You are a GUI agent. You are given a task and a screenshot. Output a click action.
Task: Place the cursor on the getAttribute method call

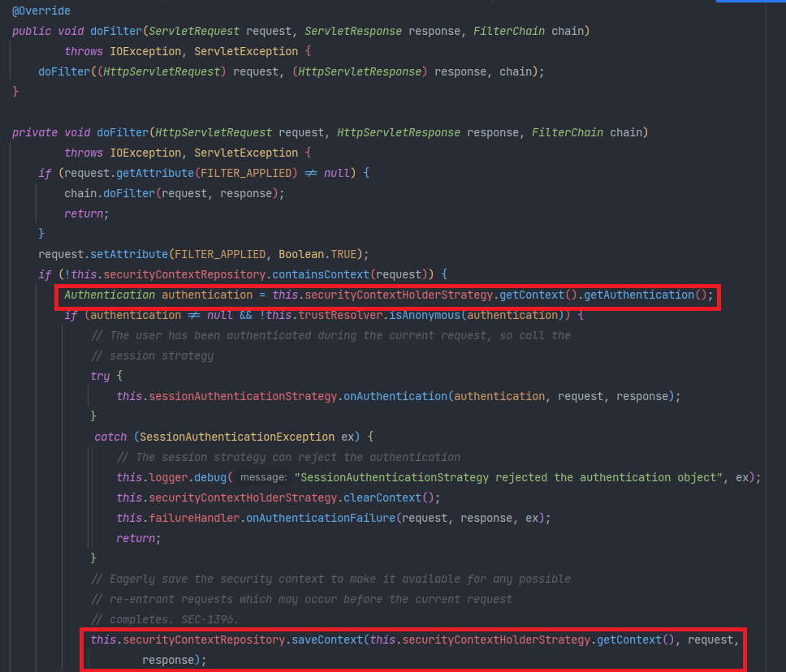tap(155, 173)
